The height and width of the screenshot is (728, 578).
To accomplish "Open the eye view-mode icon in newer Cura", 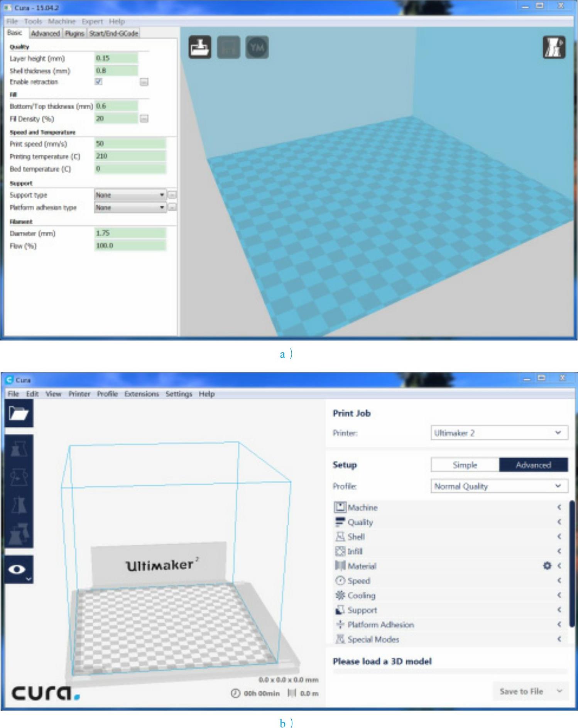I will [x=19, y=569].
